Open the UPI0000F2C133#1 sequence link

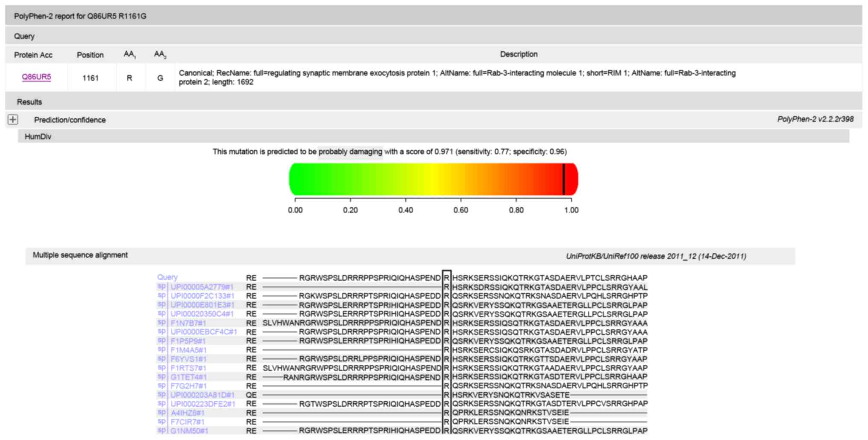[x=202, y=296]
